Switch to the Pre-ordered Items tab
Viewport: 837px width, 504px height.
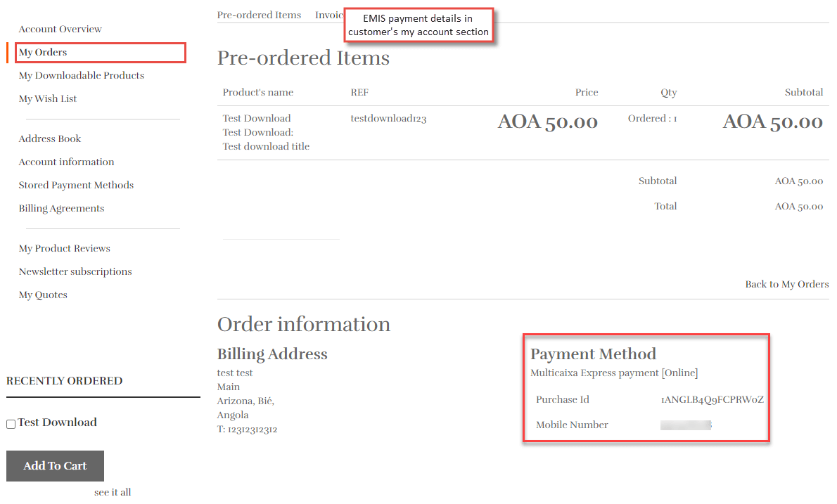[x=259, y=14]
